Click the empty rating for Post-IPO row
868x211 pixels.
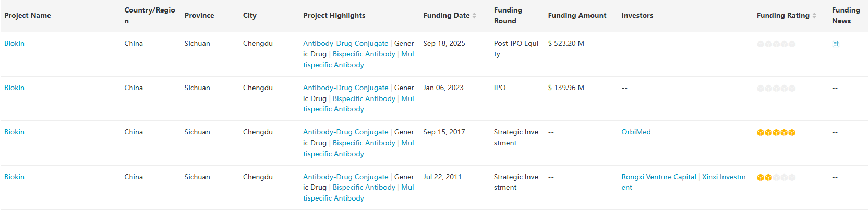(776, 44)
